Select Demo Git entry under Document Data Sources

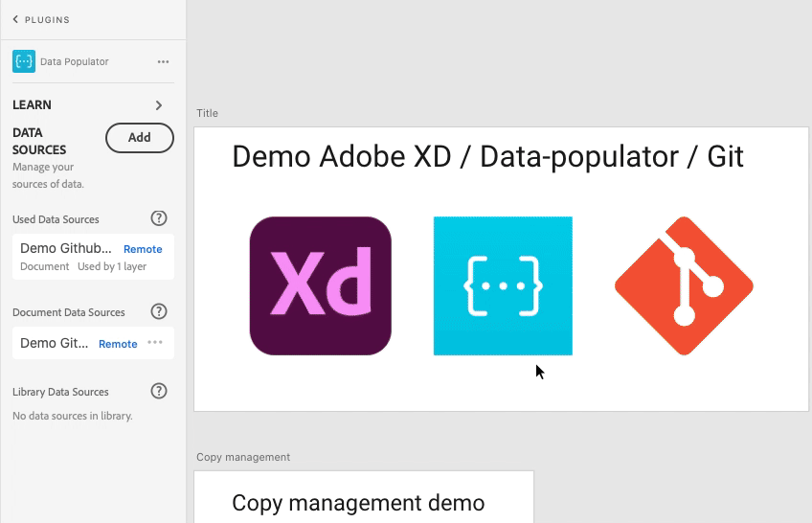coord(55,343)
